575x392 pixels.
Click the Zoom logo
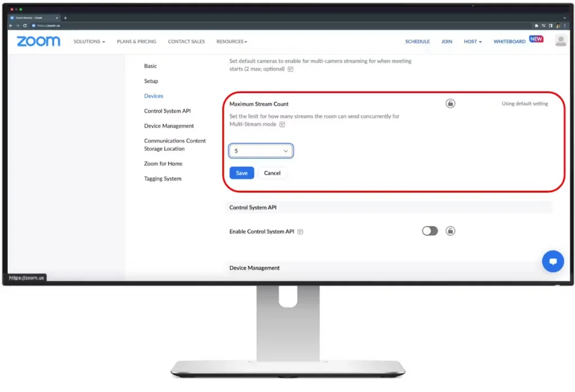pyautogui.click(x=38, y=41)
